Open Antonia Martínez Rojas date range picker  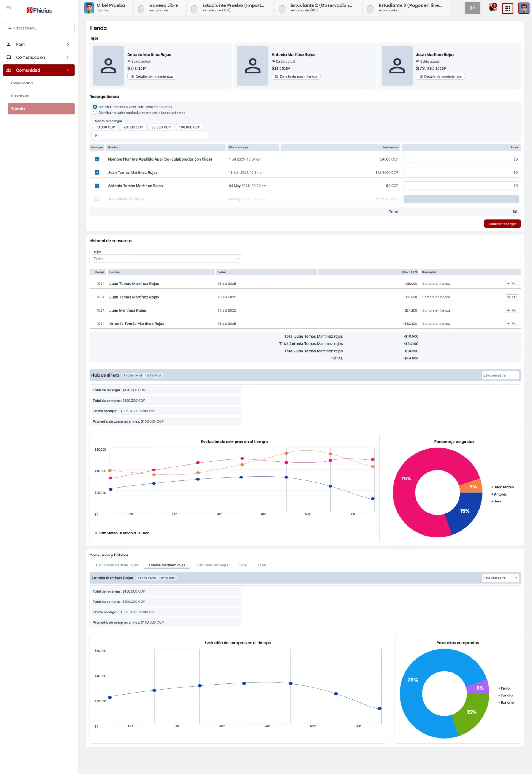click(x=157, y=578)
